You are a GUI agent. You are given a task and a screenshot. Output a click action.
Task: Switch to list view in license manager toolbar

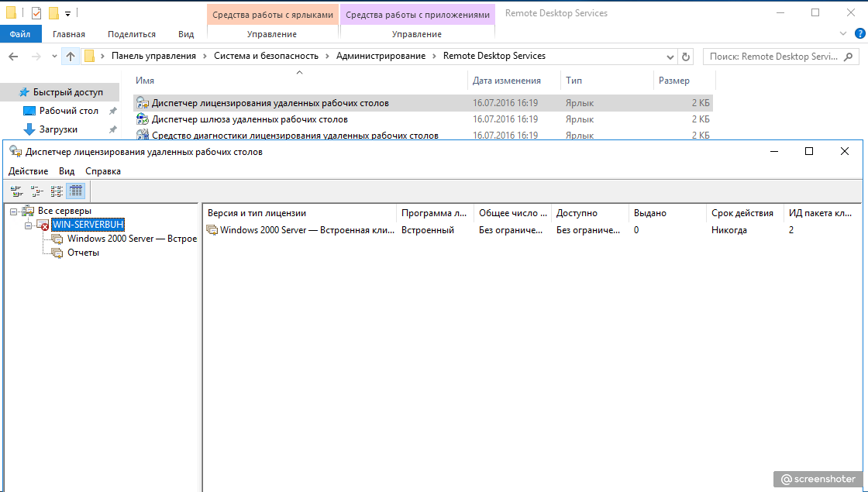coord(57,191)
